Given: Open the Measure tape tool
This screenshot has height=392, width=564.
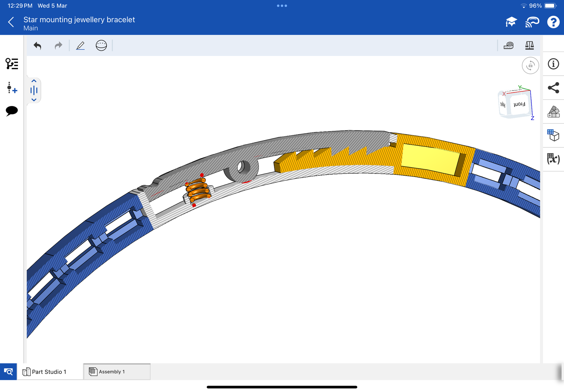Looking at the screenshot, I should point(508,46).
